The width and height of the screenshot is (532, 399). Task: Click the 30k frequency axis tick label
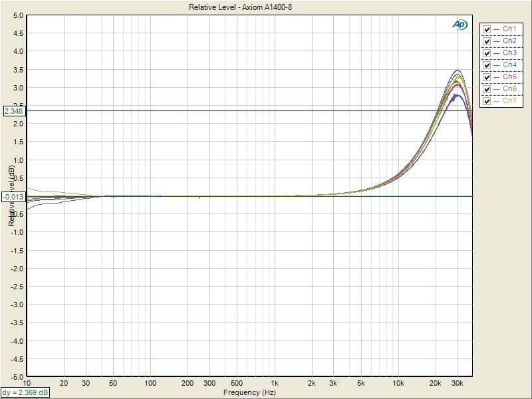[x=458, y=384]
